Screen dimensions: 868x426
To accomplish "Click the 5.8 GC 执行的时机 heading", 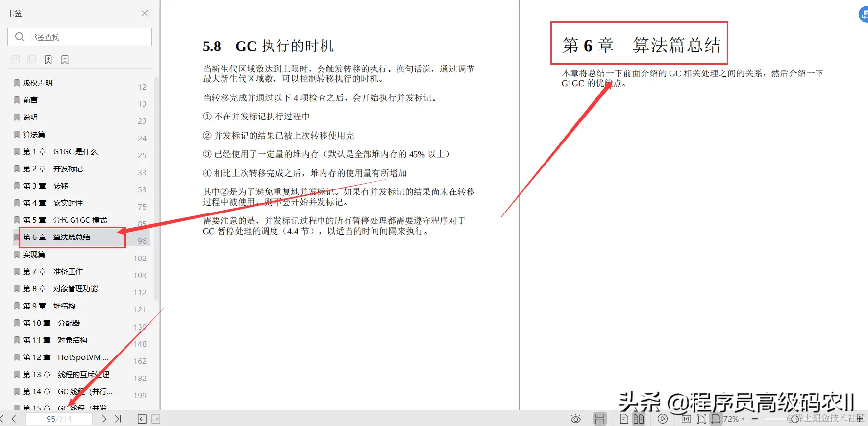I will click(x=268, y=46).
